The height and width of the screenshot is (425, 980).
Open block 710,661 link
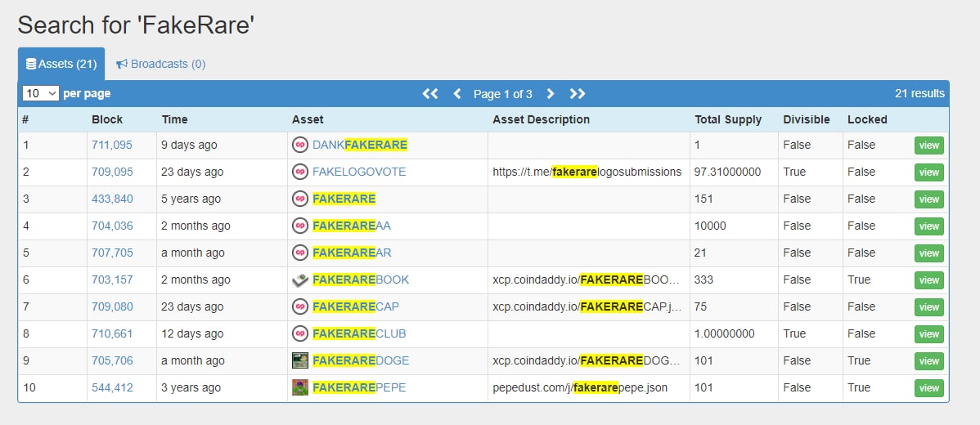pyautogui.click(x=112, y=333)
